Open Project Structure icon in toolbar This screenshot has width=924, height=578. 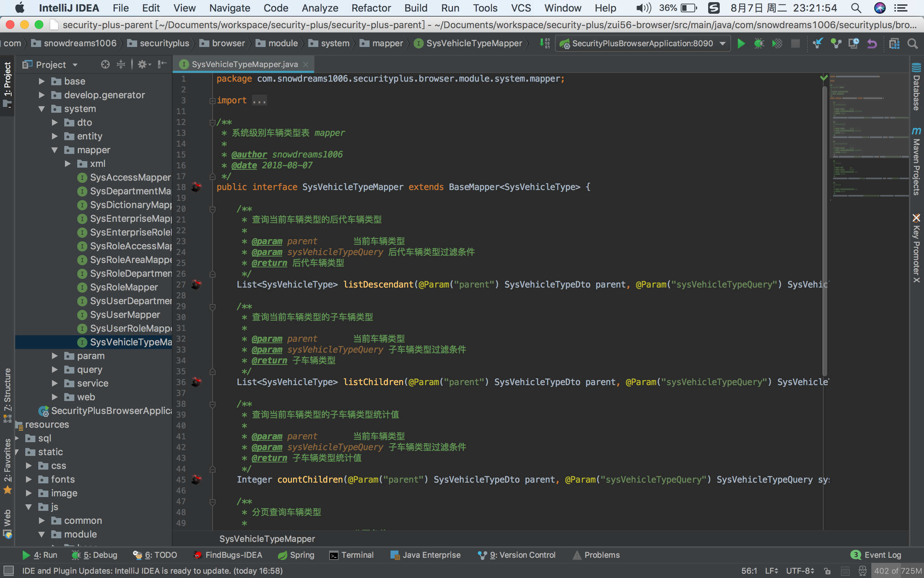coord(894,44)
